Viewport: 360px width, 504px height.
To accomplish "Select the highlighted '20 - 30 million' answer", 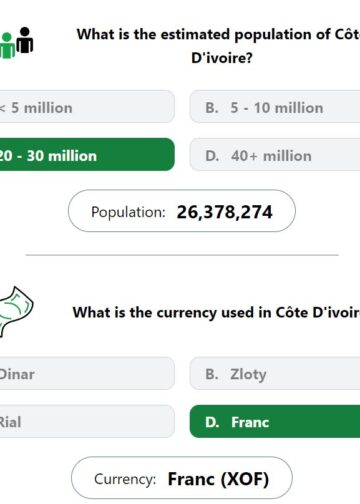I will 87,154.
